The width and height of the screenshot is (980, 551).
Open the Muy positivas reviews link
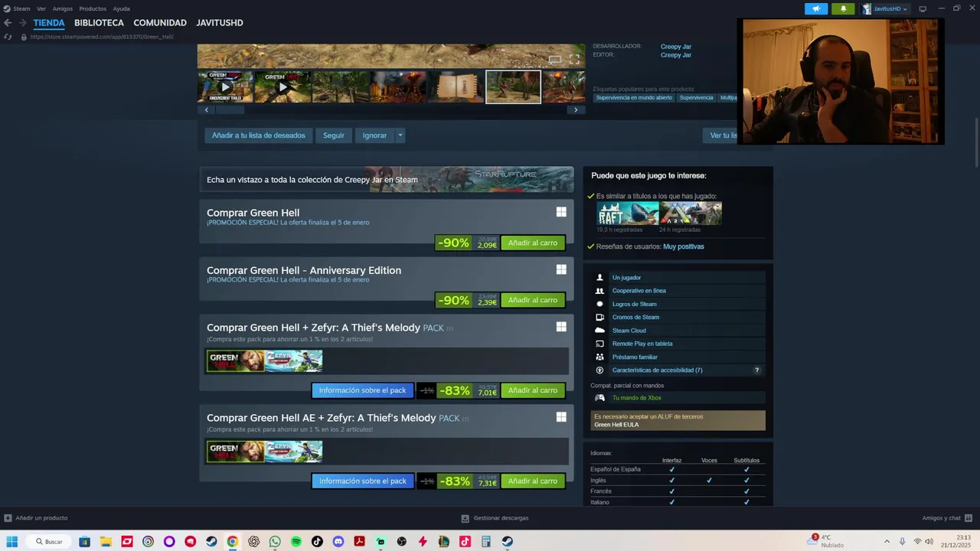click(x=684, y=246)
